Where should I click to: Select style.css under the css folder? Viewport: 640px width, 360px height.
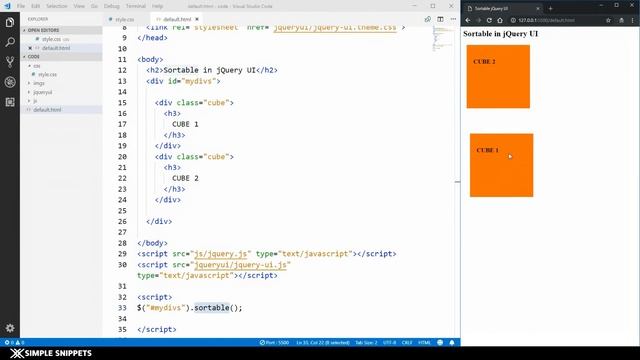pos(47,75)
